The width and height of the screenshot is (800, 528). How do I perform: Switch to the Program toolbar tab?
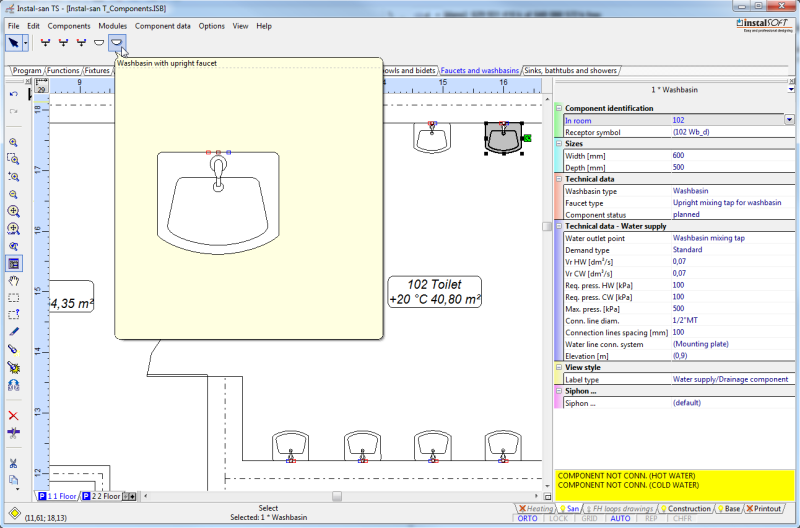pyautogui.click(x=27, y=70)
